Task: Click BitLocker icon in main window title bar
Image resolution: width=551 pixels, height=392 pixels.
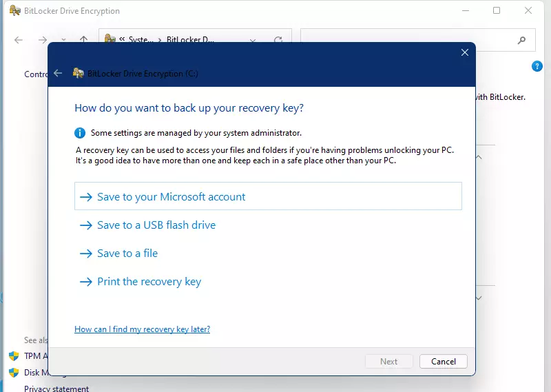Action: (14, 10)
